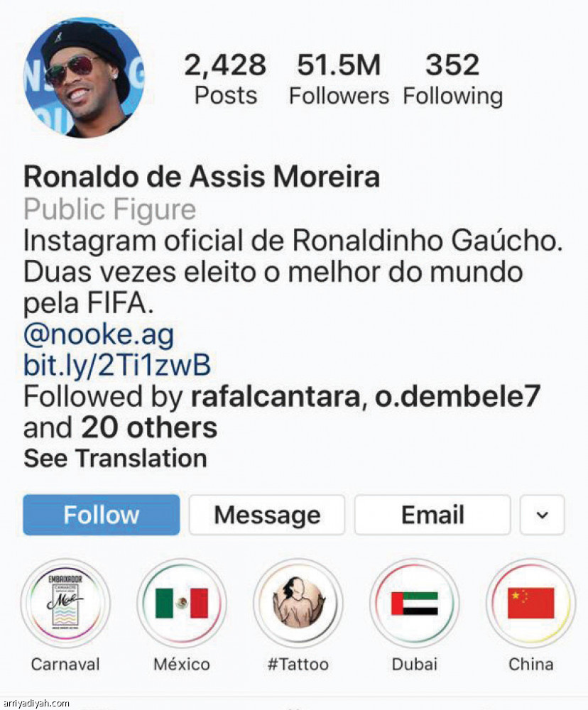588x710 pixels.
Task: Tap the Message button
Action: point(267,515)
